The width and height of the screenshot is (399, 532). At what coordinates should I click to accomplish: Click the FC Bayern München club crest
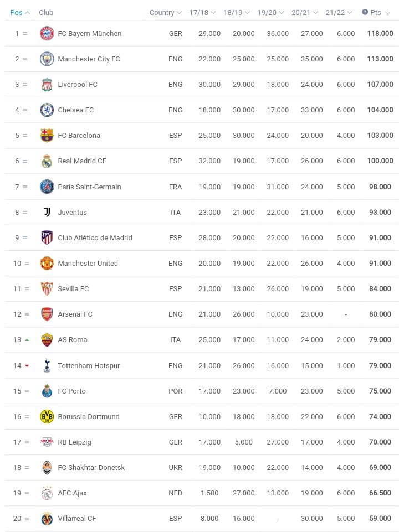47,34
